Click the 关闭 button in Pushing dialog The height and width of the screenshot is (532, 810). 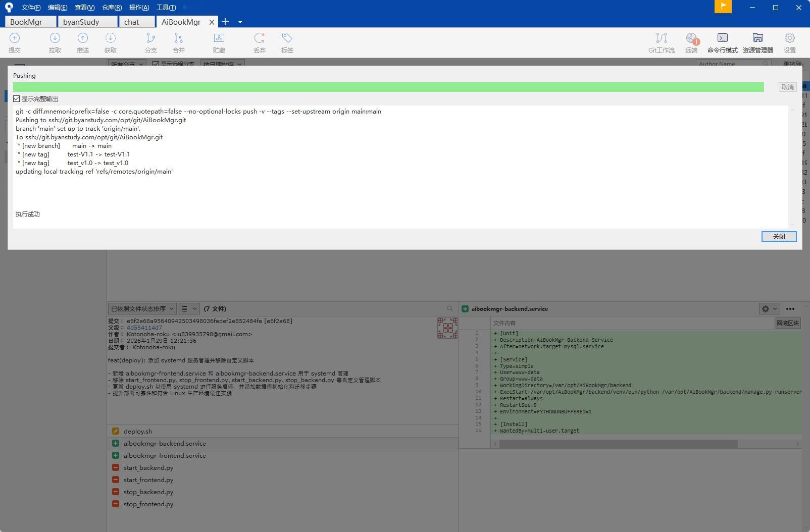[779, 236]
